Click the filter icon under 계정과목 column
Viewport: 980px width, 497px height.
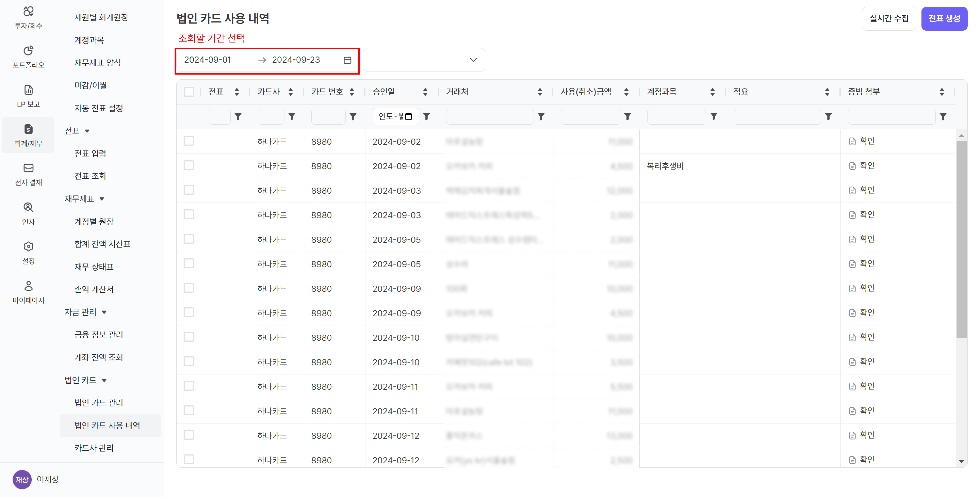pyautogui.click(x=714, y=116)
